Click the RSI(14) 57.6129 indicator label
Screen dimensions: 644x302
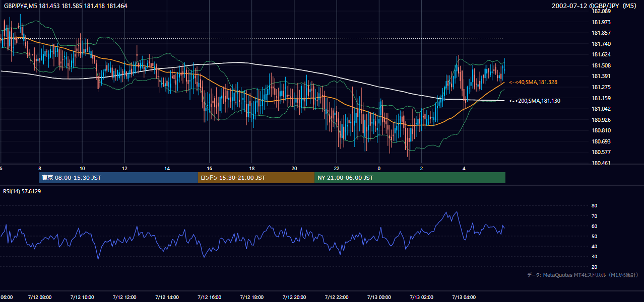pyautogui.click(x=22, y=191)
